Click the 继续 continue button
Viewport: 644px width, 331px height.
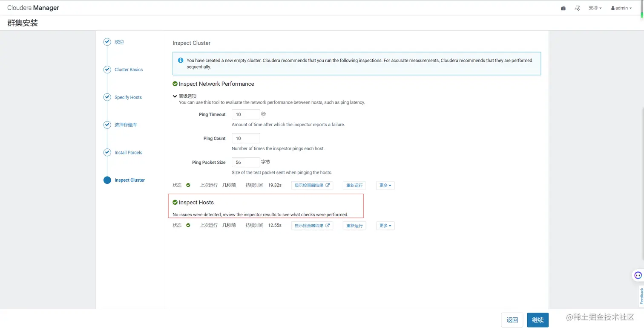point(538,320)
